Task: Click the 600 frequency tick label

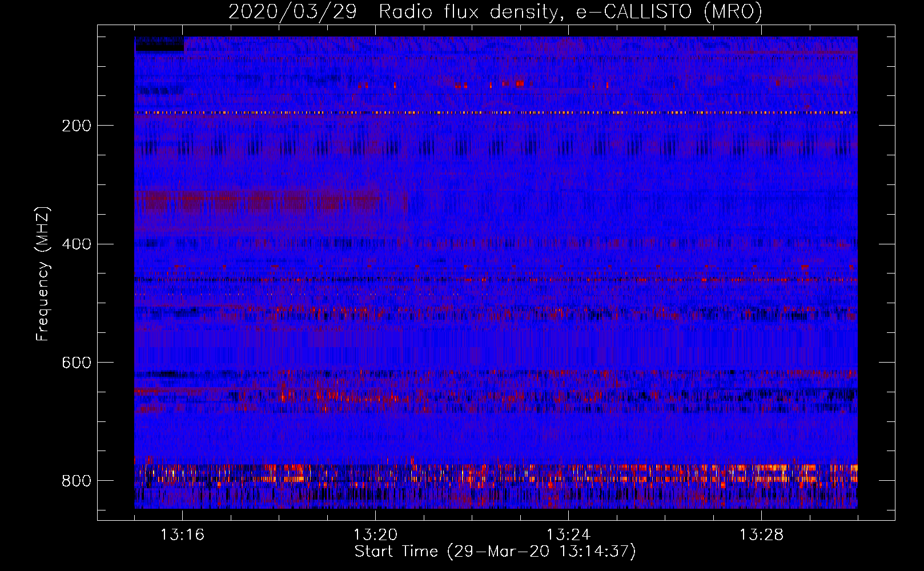Action: pyautogui.click(x=77, y=363)
